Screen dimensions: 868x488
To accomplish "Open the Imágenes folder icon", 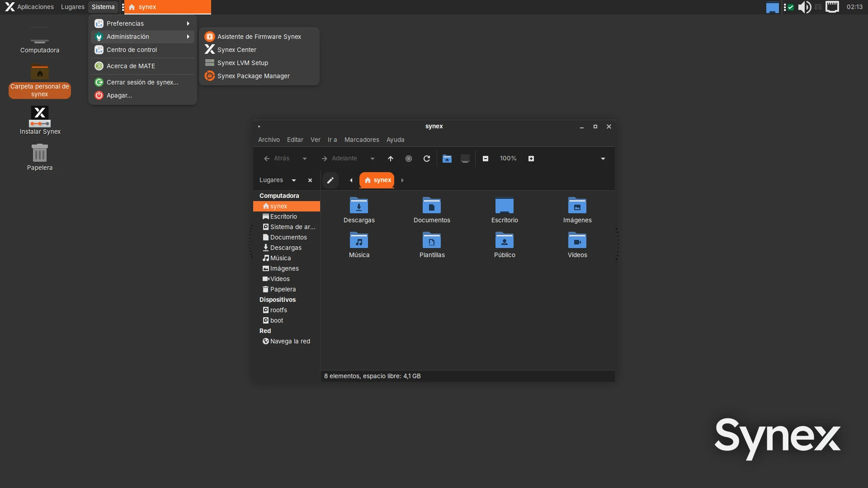I will [577, 211].
